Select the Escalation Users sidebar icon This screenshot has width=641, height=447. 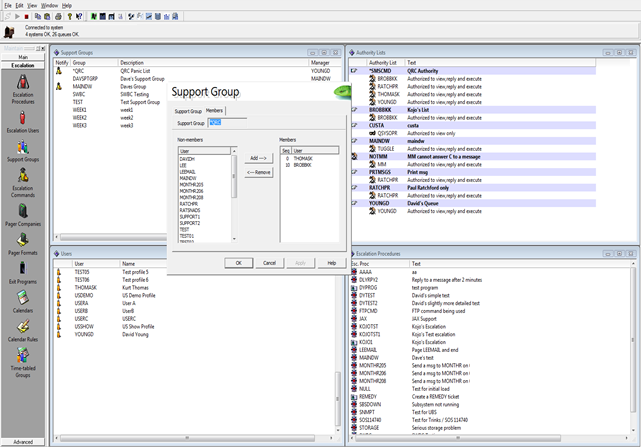(22, 118)
